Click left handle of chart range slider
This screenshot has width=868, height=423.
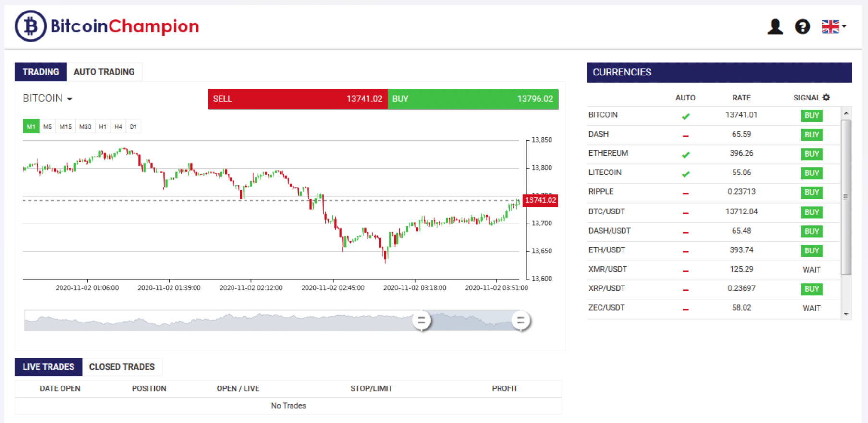pos(422,321)
